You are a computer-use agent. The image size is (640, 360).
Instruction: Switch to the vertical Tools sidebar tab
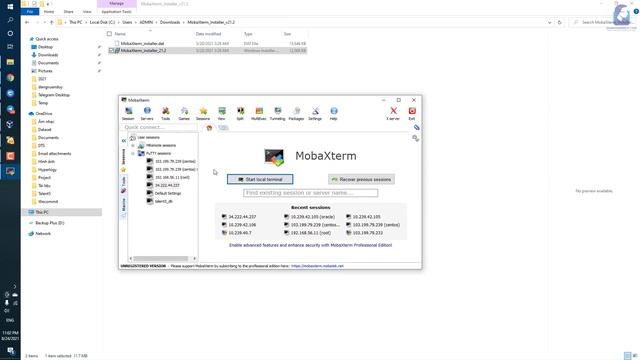pos(123,185)
